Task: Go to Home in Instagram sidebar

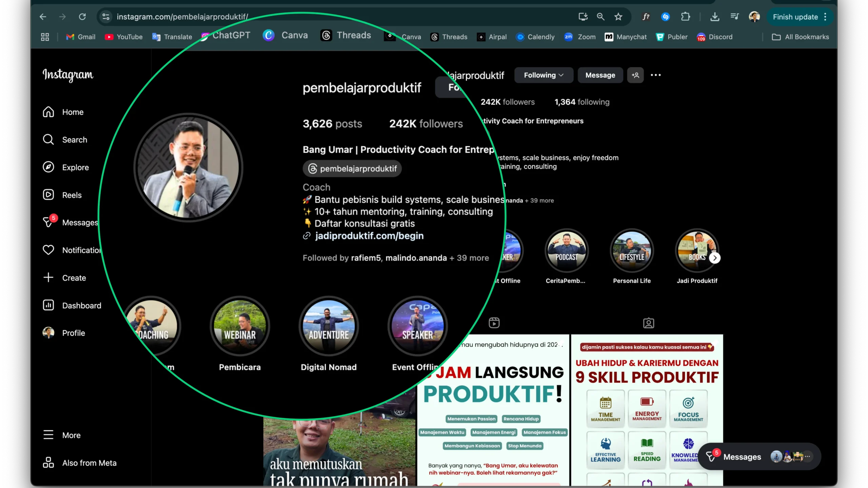Action: 63,112
